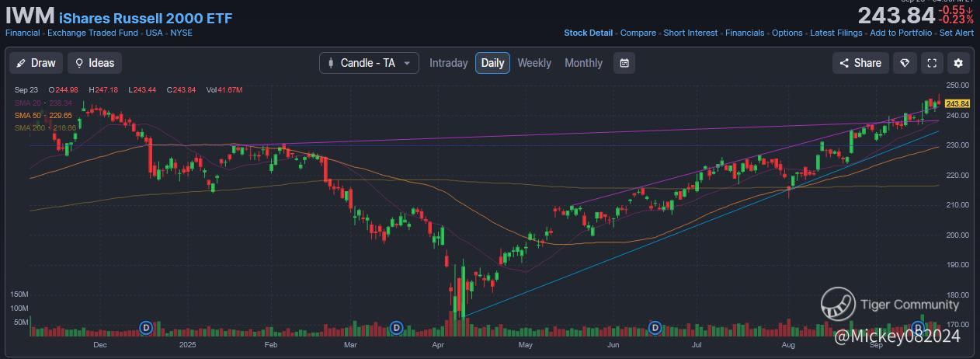This screenshot has height=359, width=980.
Task: Switch to the Weekly timeframe
Action: [534, 63]
